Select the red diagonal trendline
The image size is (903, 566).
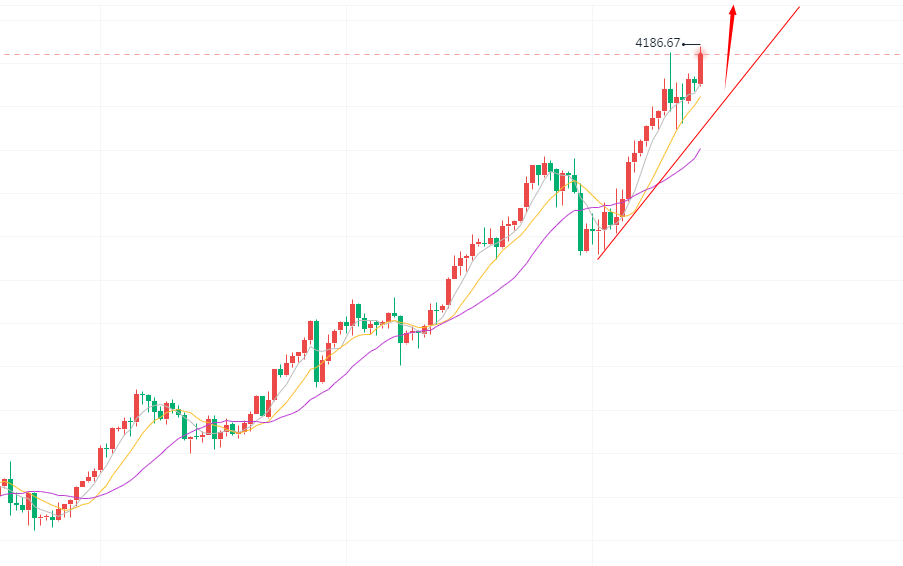(700, 132)
